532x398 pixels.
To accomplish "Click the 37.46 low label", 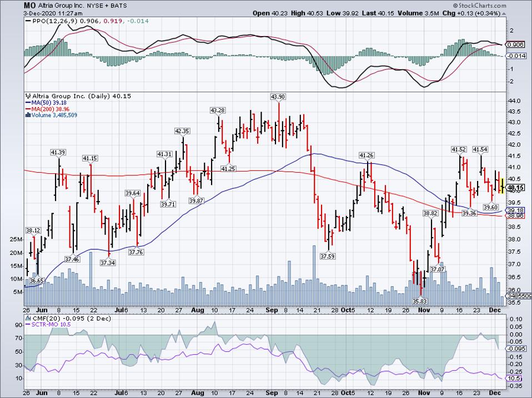I will [x=72, y=259].
